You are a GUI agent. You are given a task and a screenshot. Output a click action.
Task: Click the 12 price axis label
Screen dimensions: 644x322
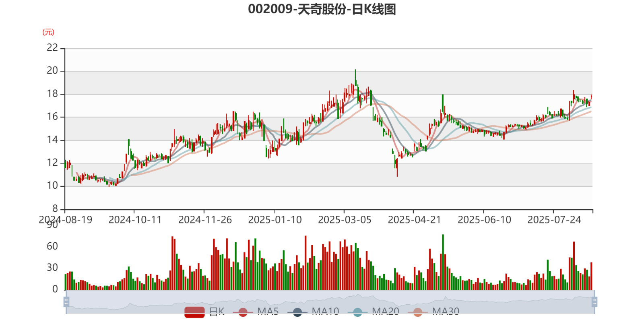point(52,163)
